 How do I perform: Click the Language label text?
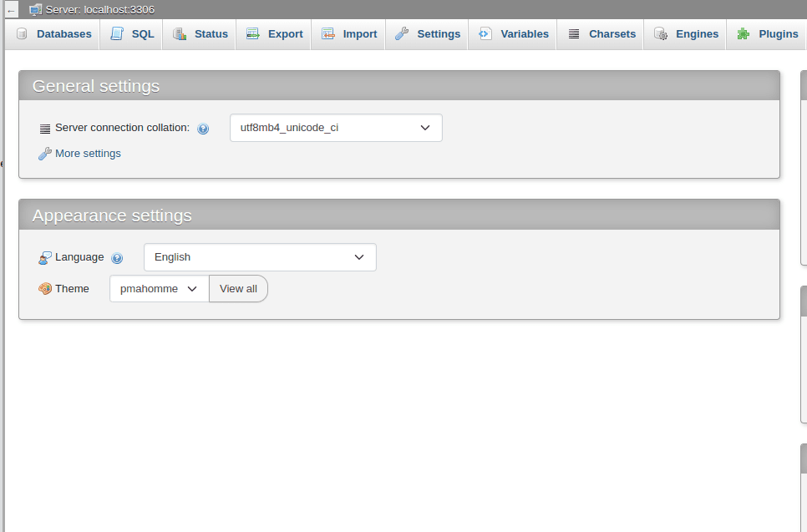pyautogui.click(x=79, y=256)
